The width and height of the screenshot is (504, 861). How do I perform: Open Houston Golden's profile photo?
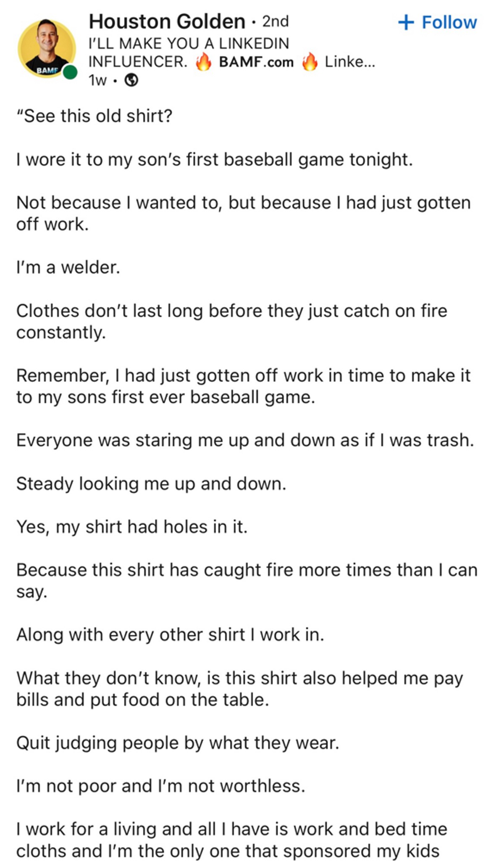pos(47,48)
